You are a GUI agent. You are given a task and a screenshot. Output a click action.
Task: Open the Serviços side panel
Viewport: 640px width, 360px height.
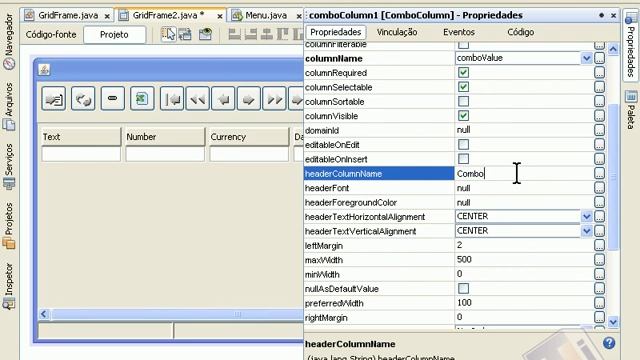coord(9,166)
